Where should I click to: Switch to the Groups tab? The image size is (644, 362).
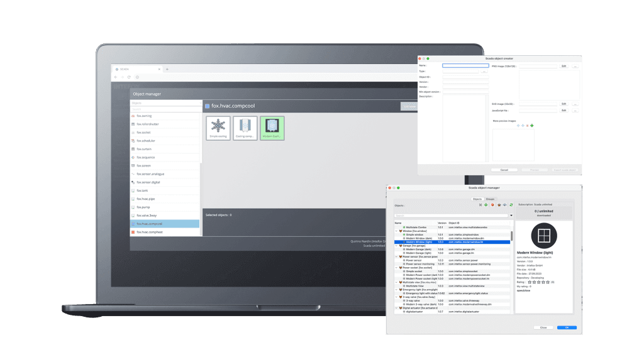(x=490, y=199)
